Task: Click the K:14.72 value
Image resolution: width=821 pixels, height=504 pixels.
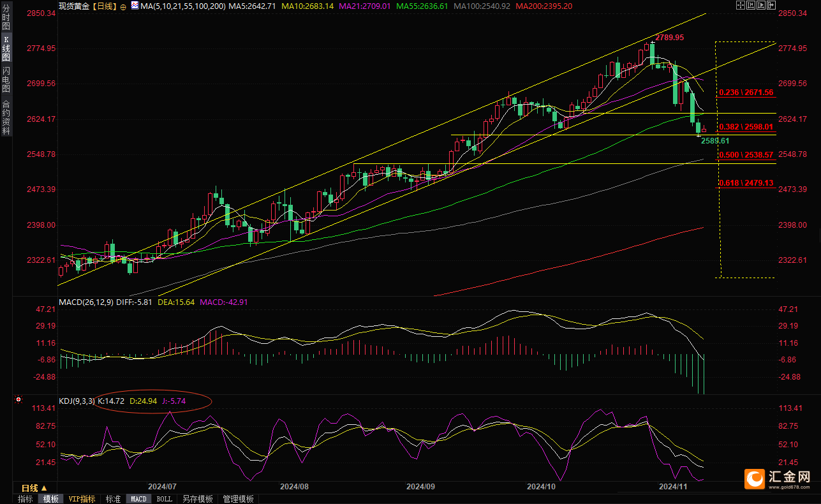Action: point(111,401)
